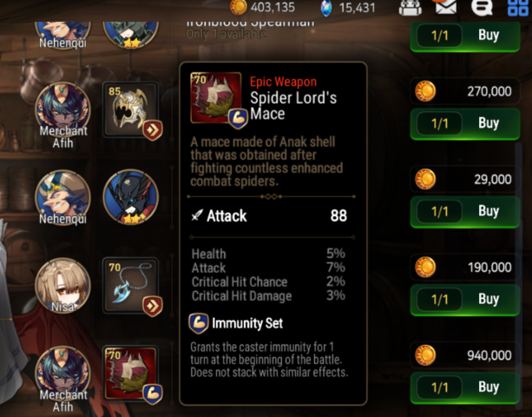This screenshot has width=532, height=417.
Task: Open the chat bubble icon
Action: (x=482, y=7)
